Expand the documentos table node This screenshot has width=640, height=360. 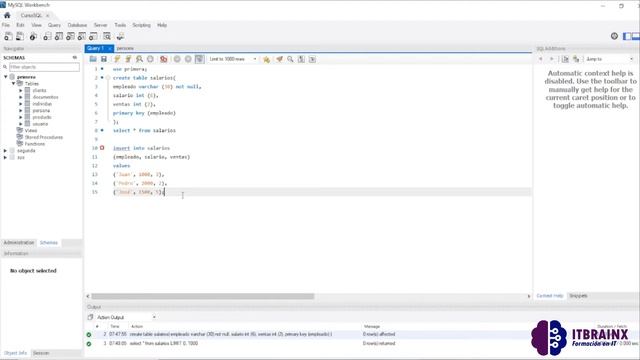click(20, 97)
